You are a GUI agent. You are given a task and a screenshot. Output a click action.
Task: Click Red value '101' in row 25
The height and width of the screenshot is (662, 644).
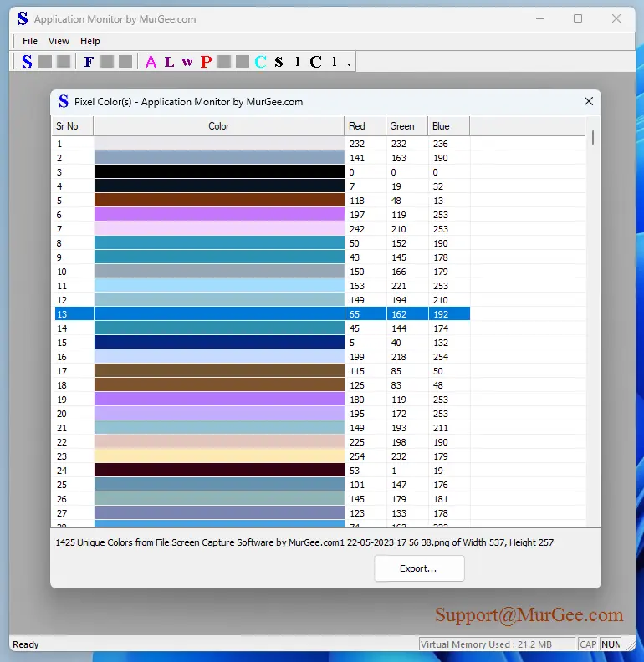(356, 485)
